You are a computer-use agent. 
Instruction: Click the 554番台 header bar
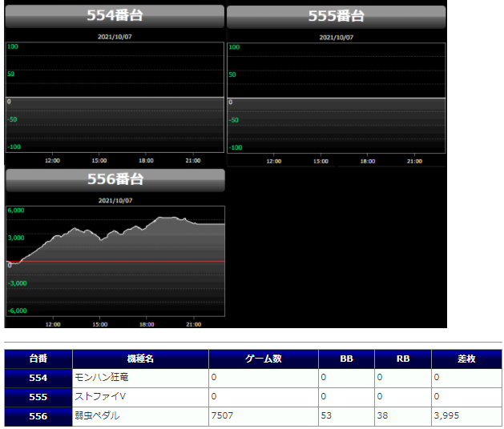coord(115,16)
